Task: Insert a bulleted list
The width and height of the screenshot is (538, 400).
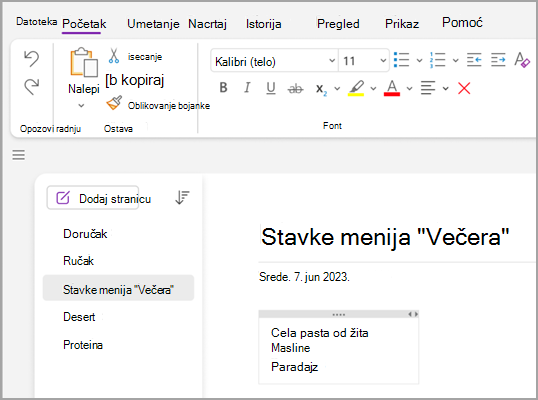Action: point(401,60)
